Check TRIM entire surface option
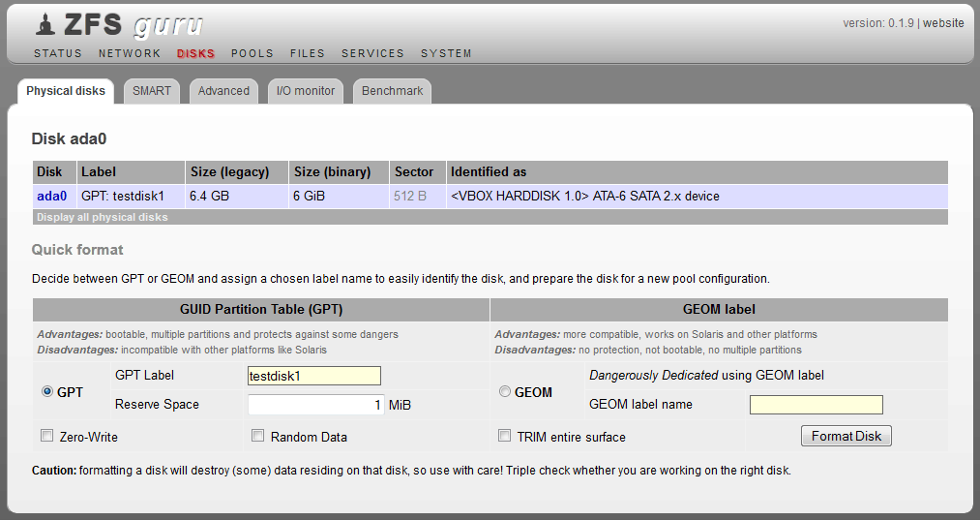Image resolution: width=980 pixels, height=520 pixels. point(504,436)
